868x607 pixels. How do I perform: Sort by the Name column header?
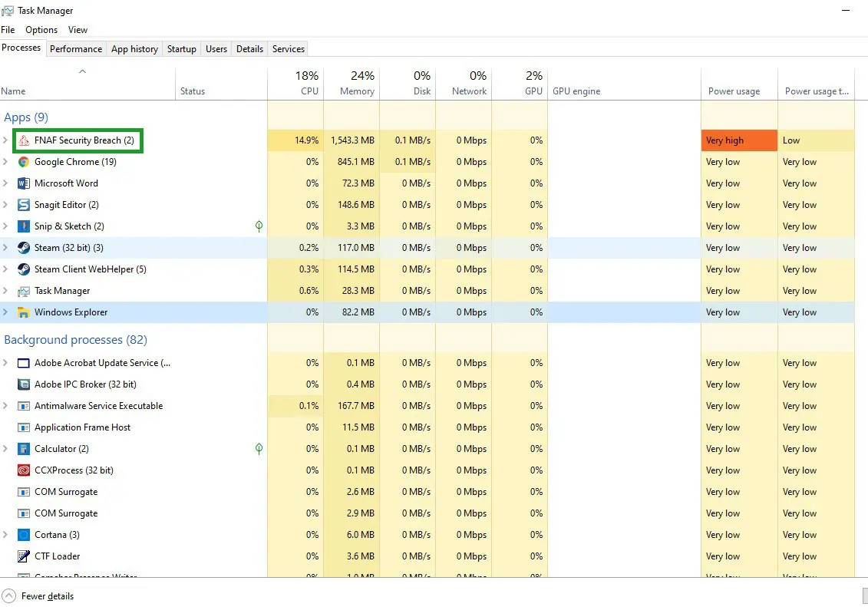point(87,84)
